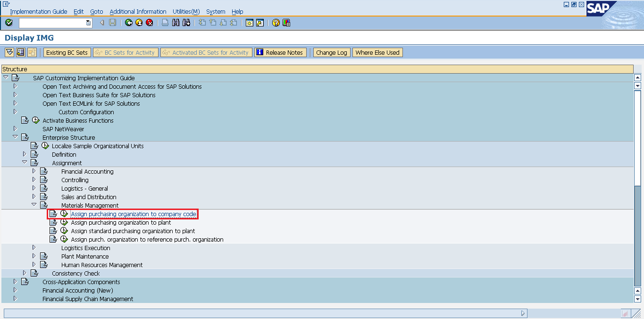Viewport: 644px width, 319px height.
Task: Expand the Financial Supply Chain Management node
Action: pos(15,299)
